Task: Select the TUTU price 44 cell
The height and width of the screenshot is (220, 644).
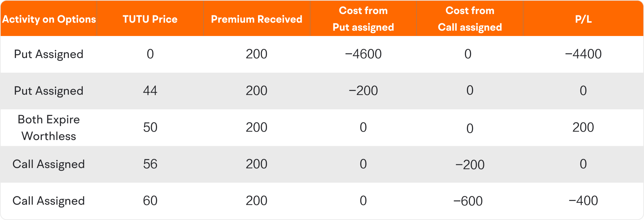Action: [150, 91]
